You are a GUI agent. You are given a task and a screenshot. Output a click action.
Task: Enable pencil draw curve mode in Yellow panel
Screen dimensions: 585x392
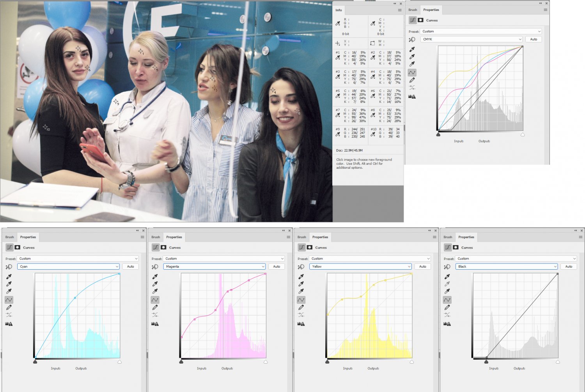click(301, 307)
